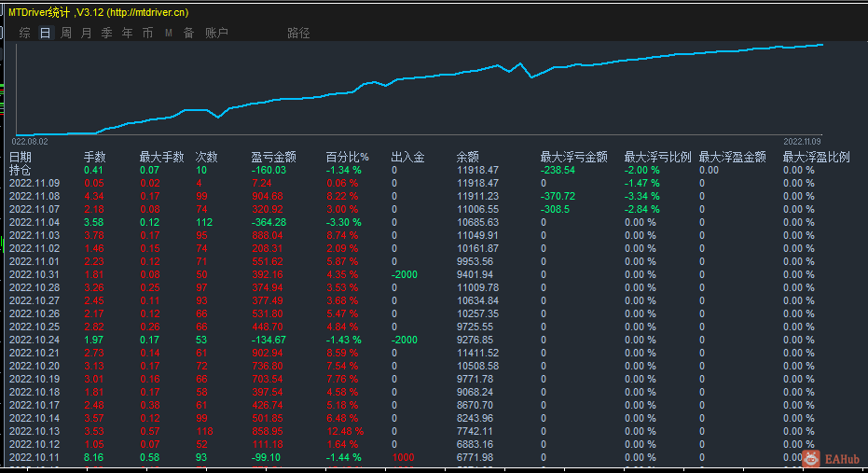The height and width of the screenshot is (473, 868).
Task: Open the mtdriver.cn link in title
Action: [x=147, y=12]
